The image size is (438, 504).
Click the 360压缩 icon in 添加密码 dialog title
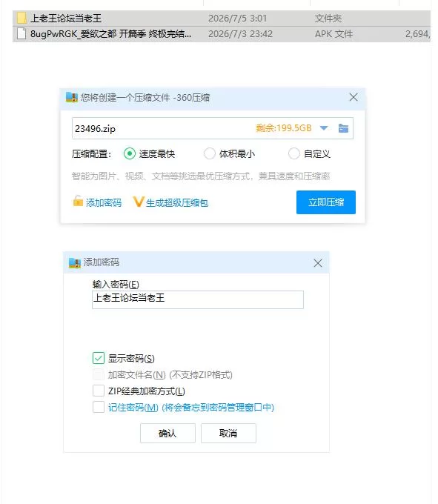click(x=75, y=262)
